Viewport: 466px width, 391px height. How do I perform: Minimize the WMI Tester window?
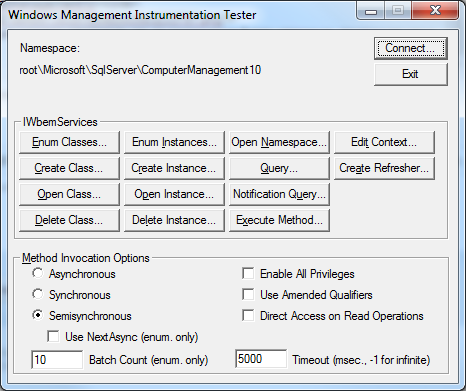pyautogui.click(x=371, y=11)
